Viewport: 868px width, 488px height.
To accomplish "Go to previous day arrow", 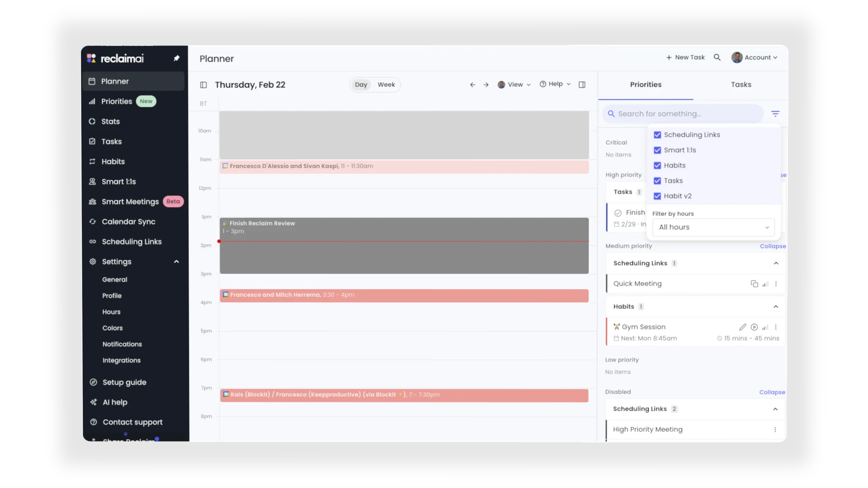I will tap(472, 84).
